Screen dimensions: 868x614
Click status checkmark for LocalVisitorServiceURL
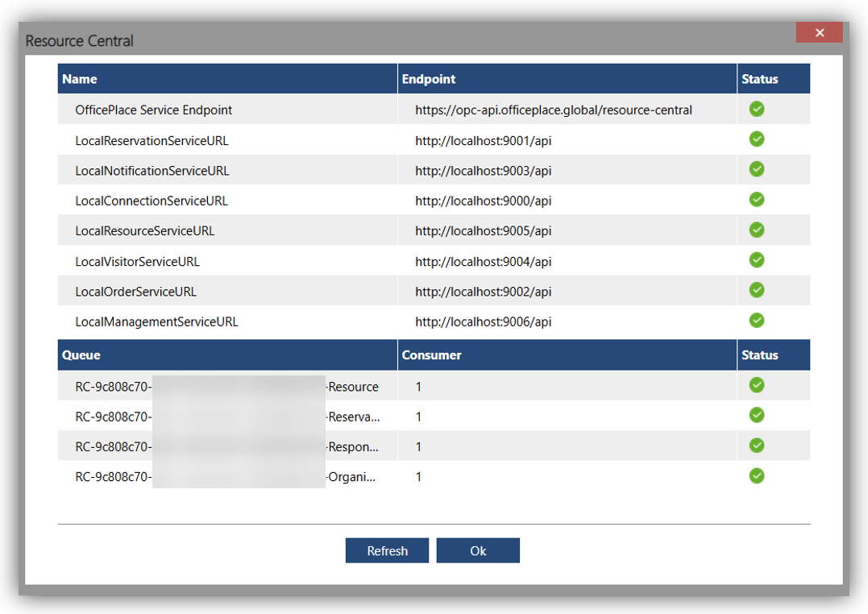click(x=757, y=259)
